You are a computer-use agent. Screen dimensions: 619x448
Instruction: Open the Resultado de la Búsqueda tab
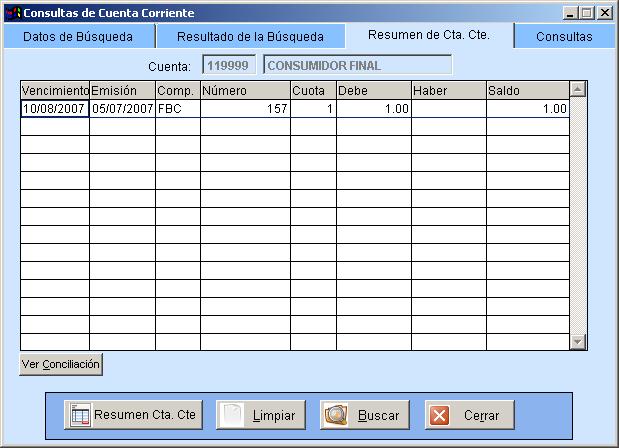[x=250, y=37]
